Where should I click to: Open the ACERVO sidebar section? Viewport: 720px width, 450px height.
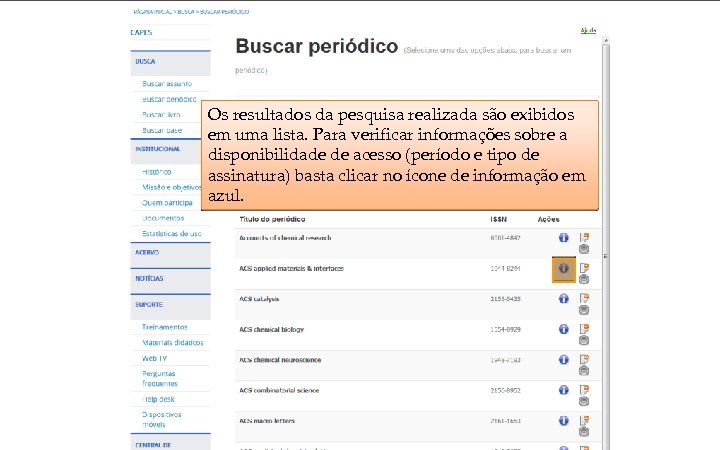pyautogui.click(x=170, y=253)
